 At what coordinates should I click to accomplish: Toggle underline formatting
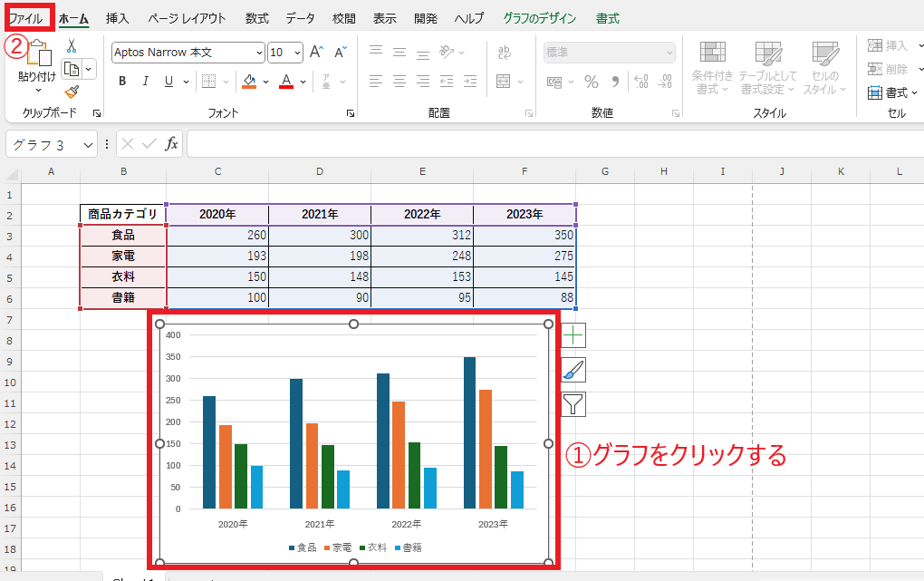coord(168,81)
